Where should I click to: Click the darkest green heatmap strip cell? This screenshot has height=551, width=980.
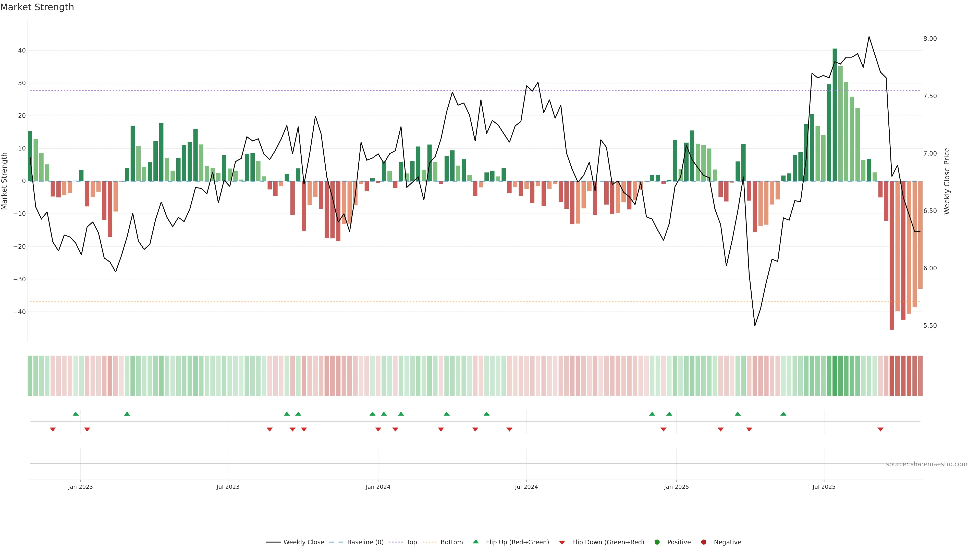click(x=835, y=376)
